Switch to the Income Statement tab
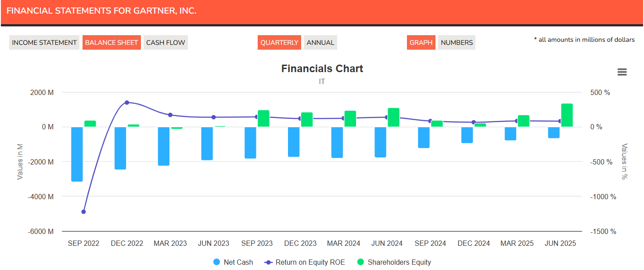Viewport: 644px width, 270px height. coord(44,43)
